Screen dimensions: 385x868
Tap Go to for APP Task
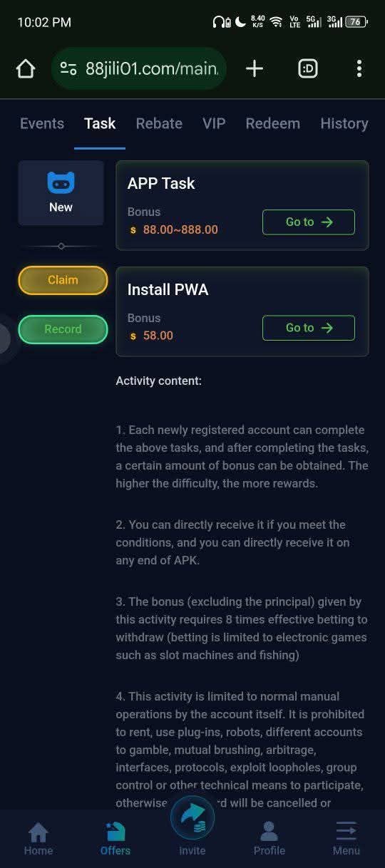pyautogui.click(x=309, y=222)
